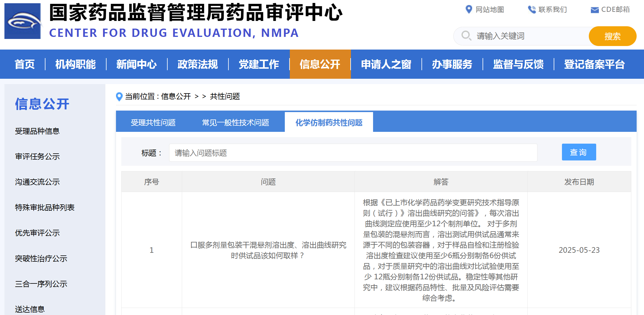
Task: Open the 办事服务 menu
Action: (452, 64)
